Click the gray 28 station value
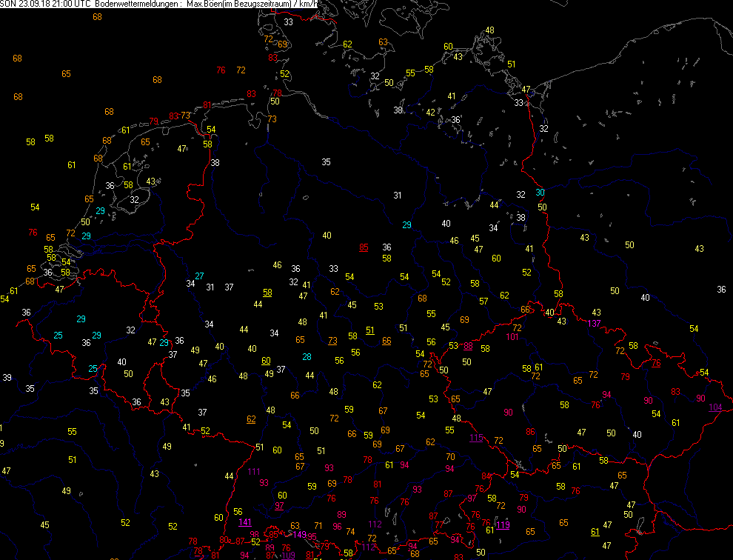Screen dimensions: 733x560 coord(307,357)
